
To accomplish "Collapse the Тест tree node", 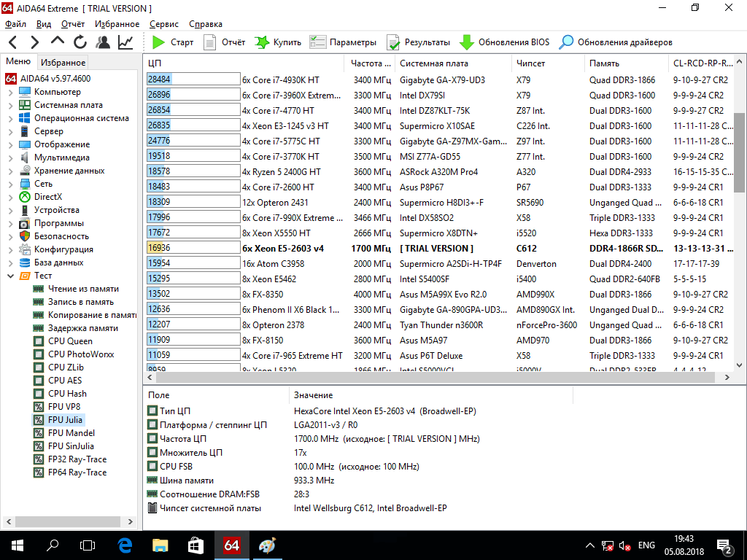I will (10, 276).
